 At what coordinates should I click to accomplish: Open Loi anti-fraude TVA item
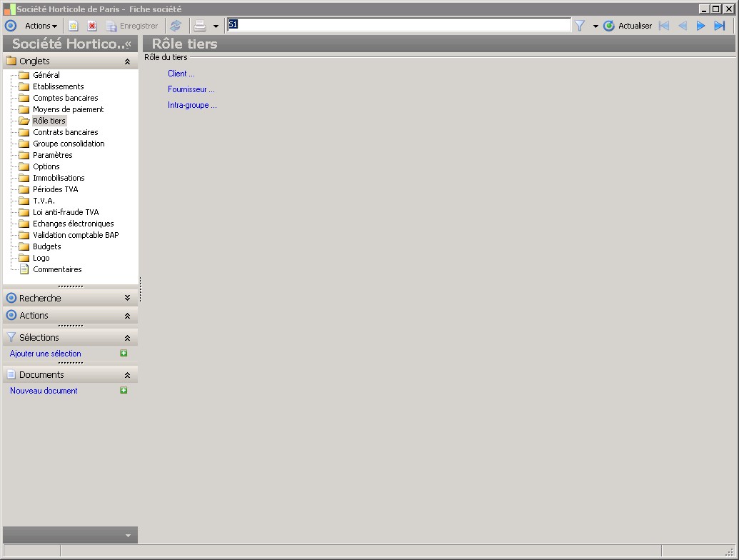click(66, 212)
